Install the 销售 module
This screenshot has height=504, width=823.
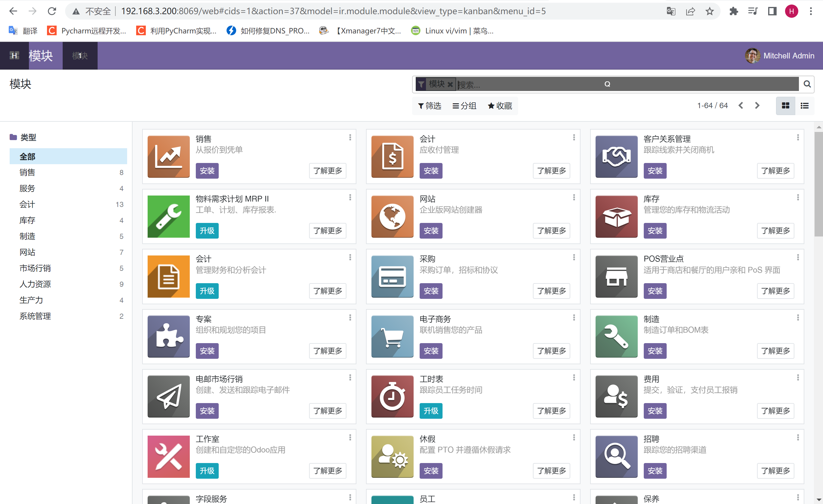coord(207,171)
